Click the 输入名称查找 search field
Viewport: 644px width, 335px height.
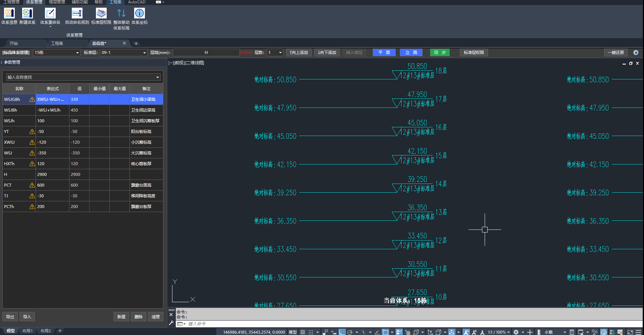click(80, 77)
